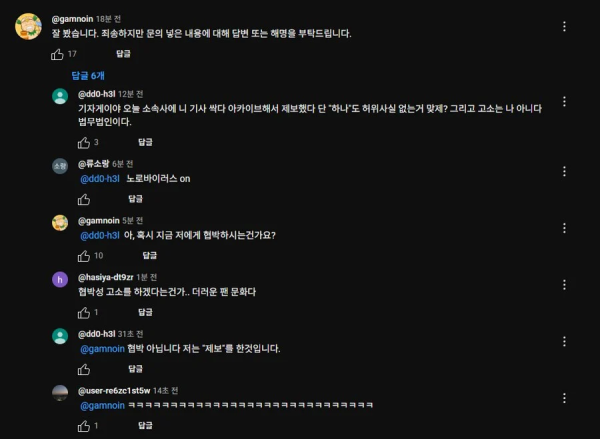Screen dimensions: 600x439
Task: Open options menu for @hasiya-dt9zr's reply
Action: point(564,285)
